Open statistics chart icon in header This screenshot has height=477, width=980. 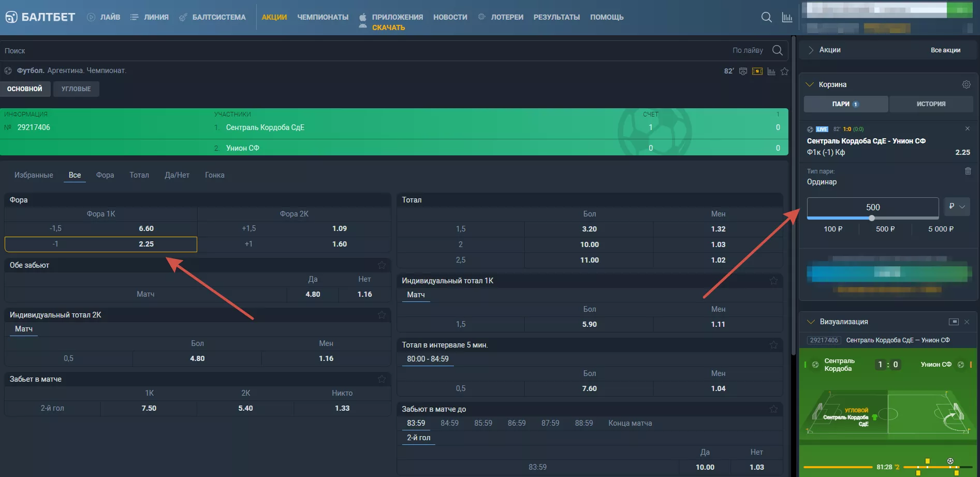point(787,17)
